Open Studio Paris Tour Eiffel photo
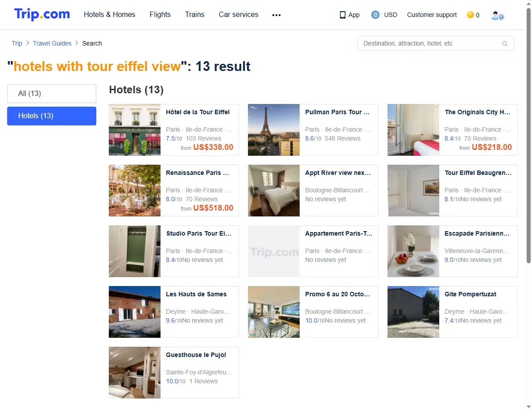The width and height of the screenshot is (532, 411). point(135,252)
